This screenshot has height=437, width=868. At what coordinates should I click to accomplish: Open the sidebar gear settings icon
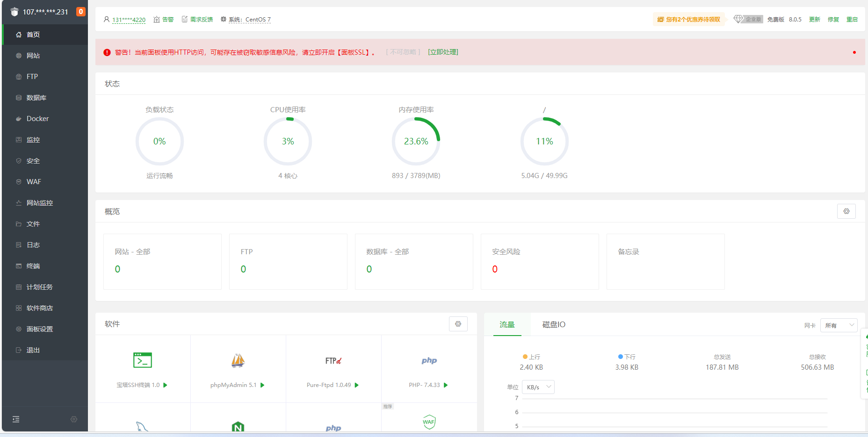[74, 419]
